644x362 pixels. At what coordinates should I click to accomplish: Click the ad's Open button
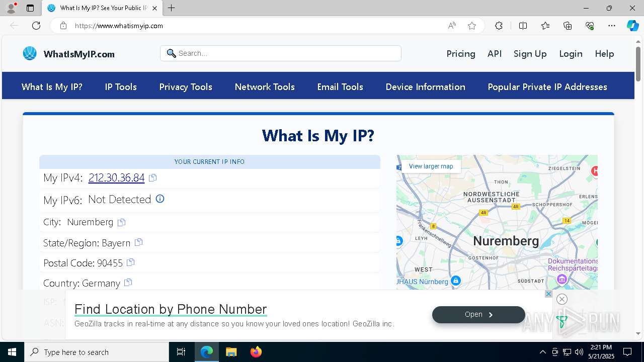click(478, 314)
